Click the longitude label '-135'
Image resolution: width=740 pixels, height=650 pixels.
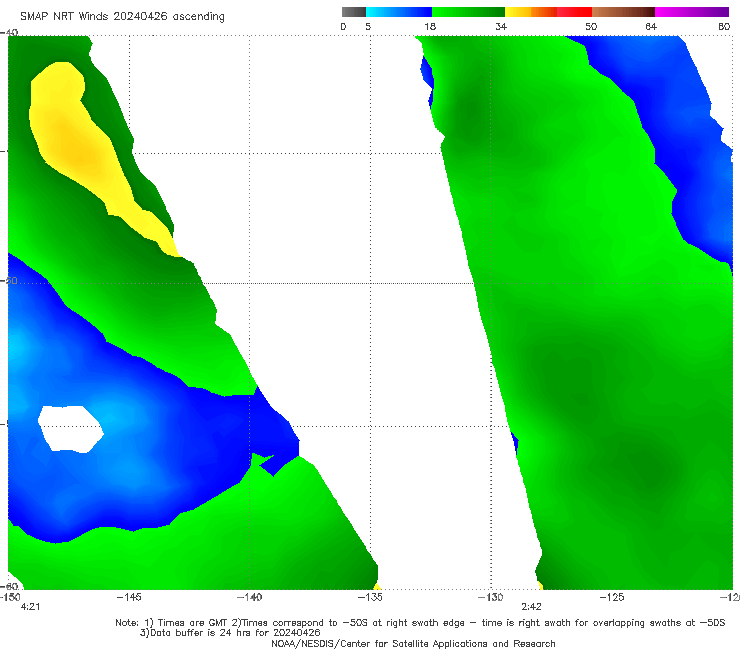[x=370, y=597]
